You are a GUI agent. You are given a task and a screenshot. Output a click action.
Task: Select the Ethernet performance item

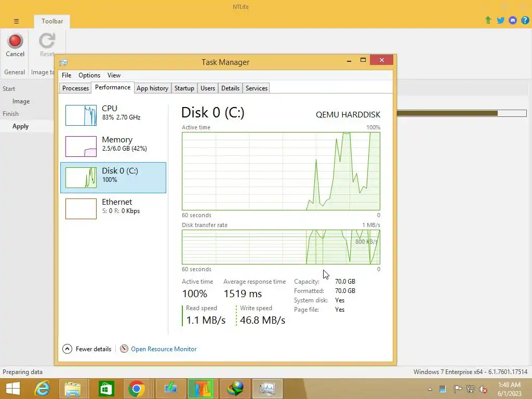tap(113, 209)
